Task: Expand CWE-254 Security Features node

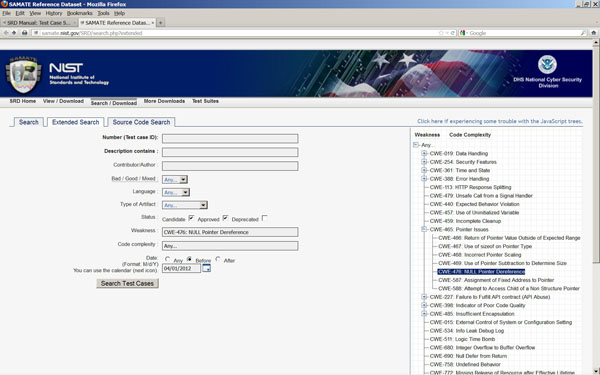Action: coord(424,162)
